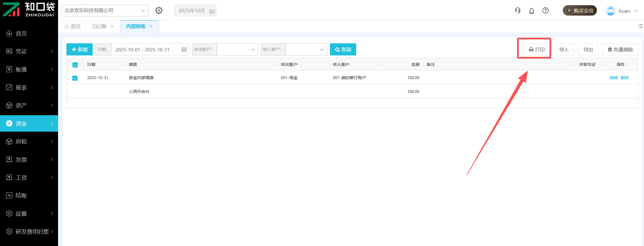
Task: Toggle the select-all checkbox in table header
Action: point(75,65)
